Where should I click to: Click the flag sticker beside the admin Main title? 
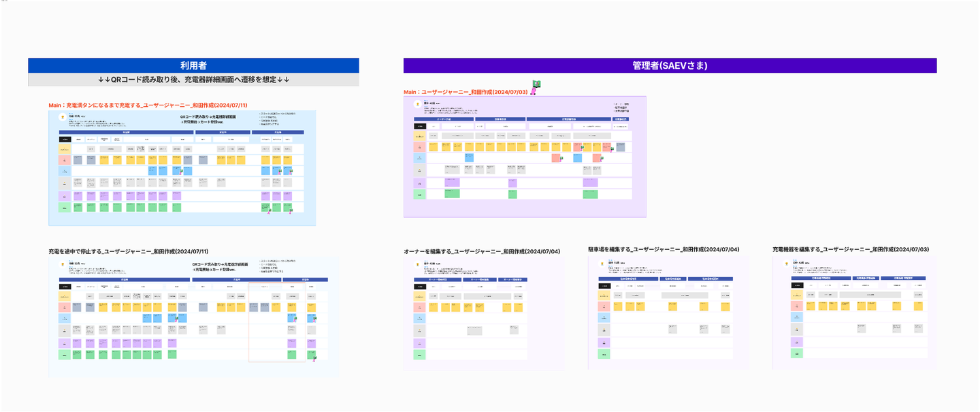coord(535,89)
